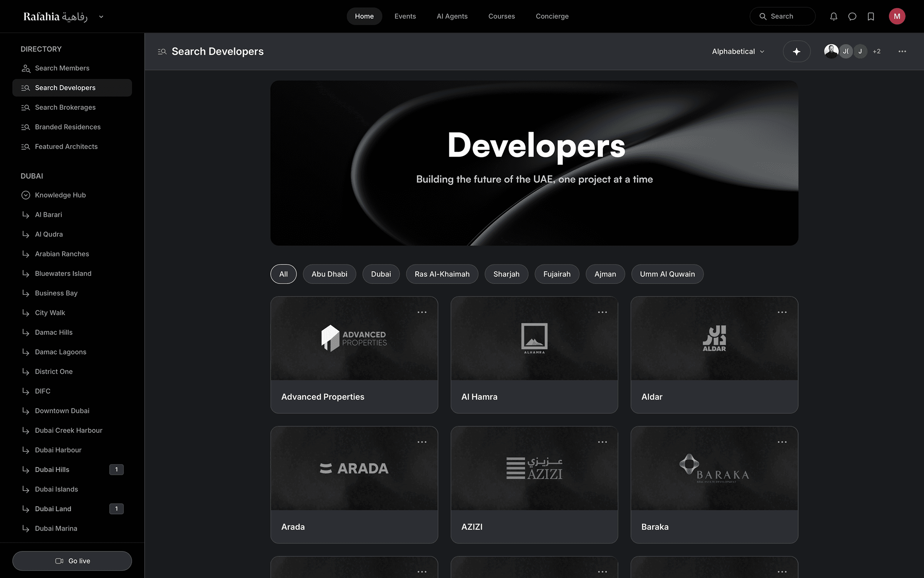Open Bluewaters Island channel
The image size is (924, 578).
coord(72,274)
